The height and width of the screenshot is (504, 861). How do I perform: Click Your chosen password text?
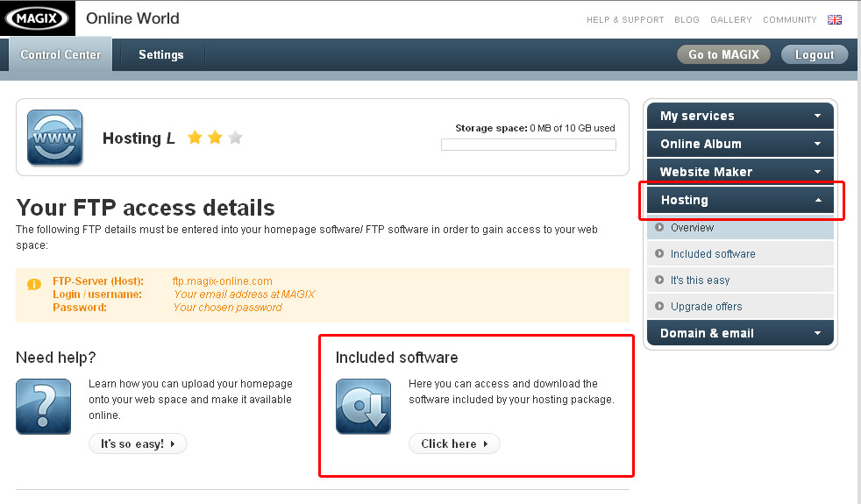pyautogui.click(x=227, y=308)
